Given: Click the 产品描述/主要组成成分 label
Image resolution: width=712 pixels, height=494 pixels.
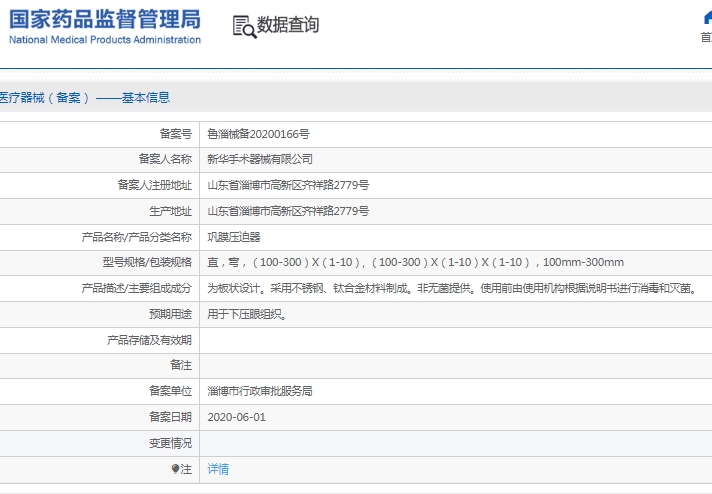Looking at the screenshot, I should [136, 288].
